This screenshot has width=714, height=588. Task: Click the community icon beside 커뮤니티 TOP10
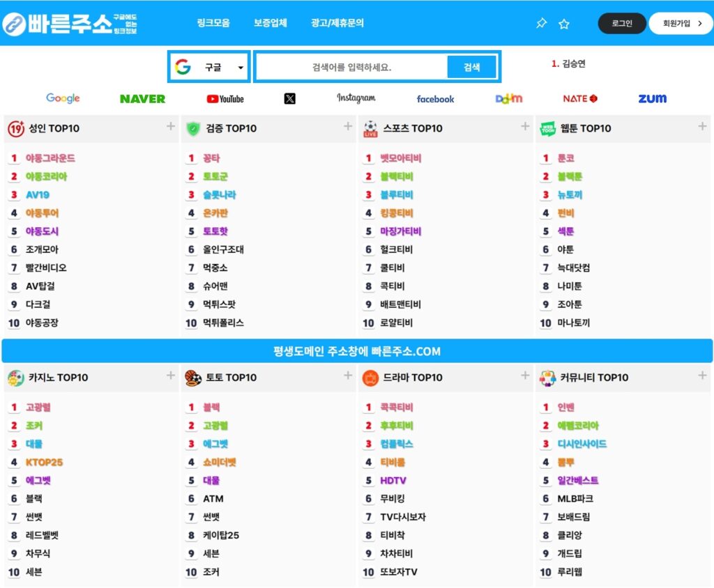click(x=548, y=378)
